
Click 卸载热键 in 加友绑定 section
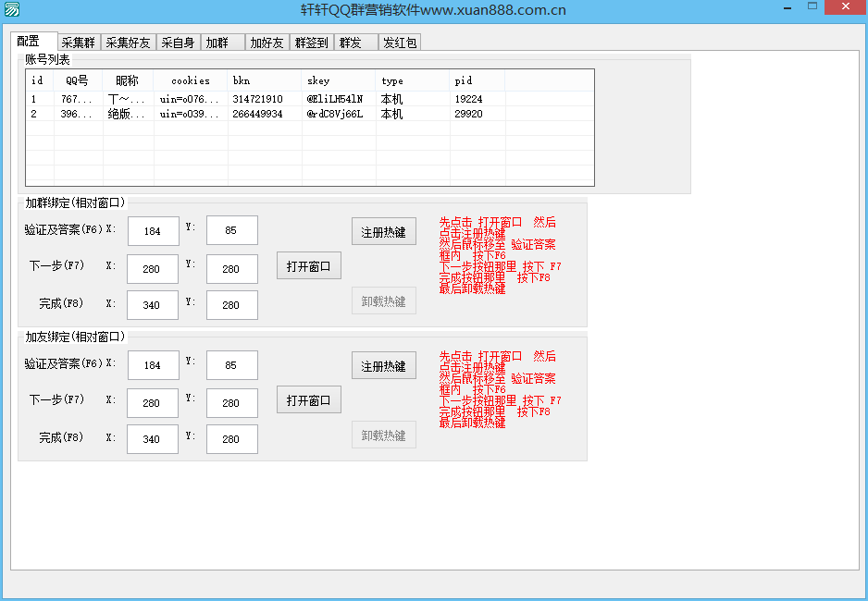pyautogui.click(x=384, y=435)
